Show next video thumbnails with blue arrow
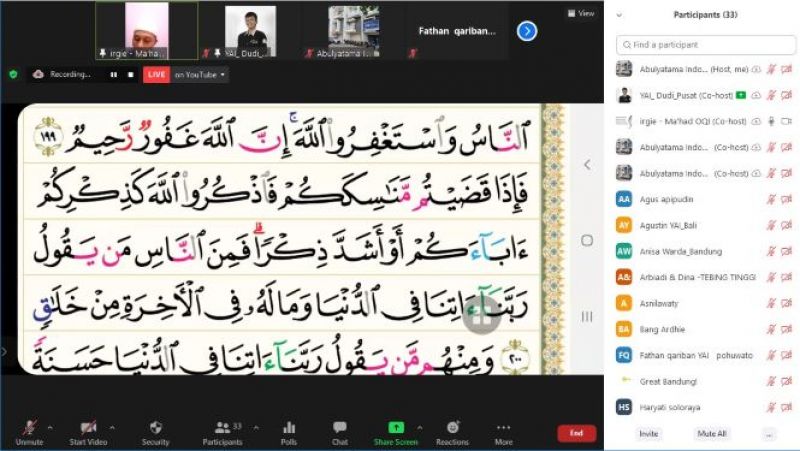Image resolution: width=800 pixels, height=451 pixels. click(x=527, y=31)
